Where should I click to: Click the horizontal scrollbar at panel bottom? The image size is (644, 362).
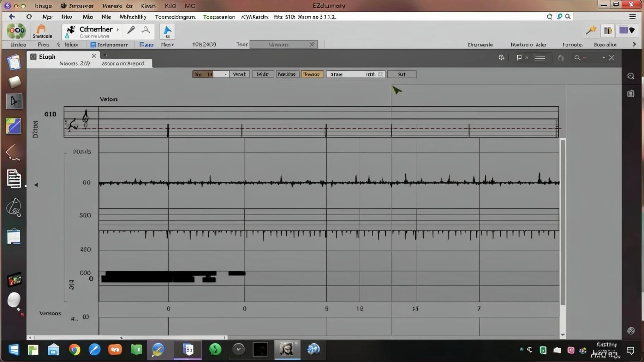tap(129, 338)
